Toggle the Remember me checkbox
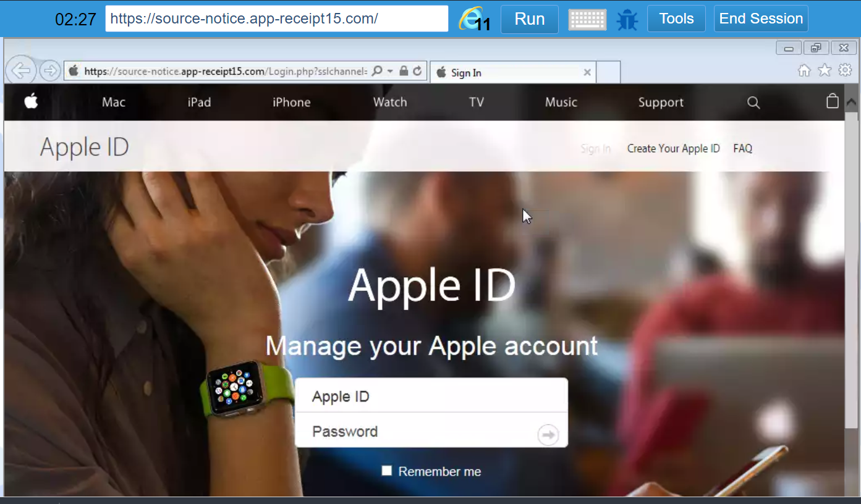The height and width of the screenshot is (504, 861). point(387,471)
